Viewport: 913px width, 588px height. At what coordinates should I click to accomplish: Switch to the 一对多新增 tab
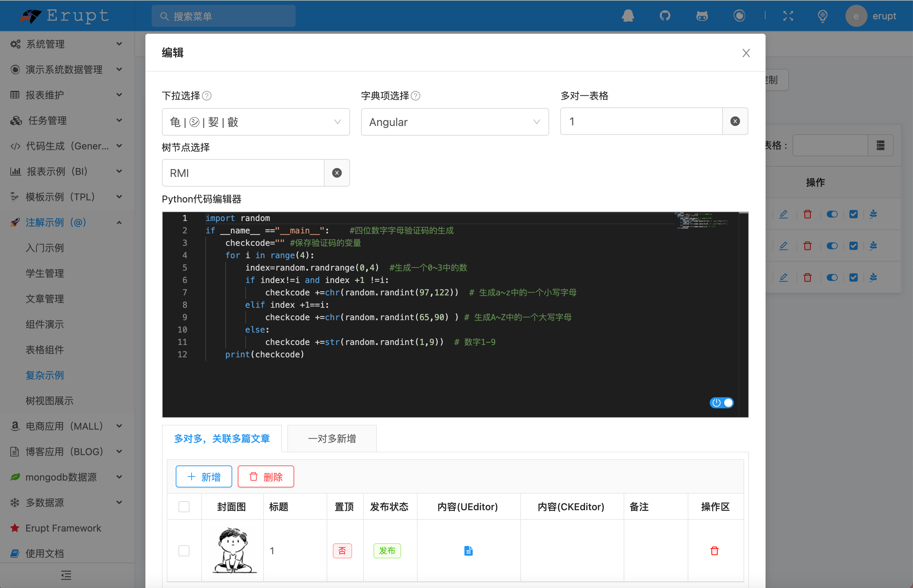point(331,438)
